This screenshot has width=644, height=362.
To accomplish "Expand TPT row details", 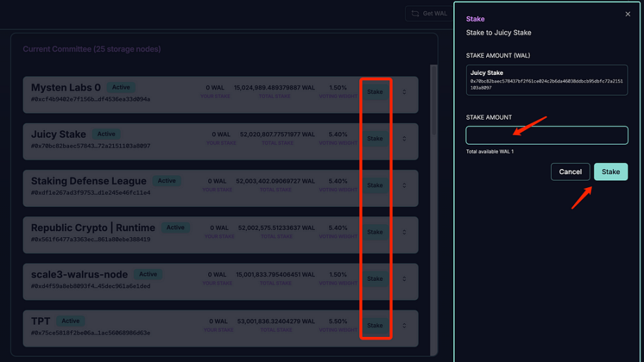I will click(x=404, y=326).
